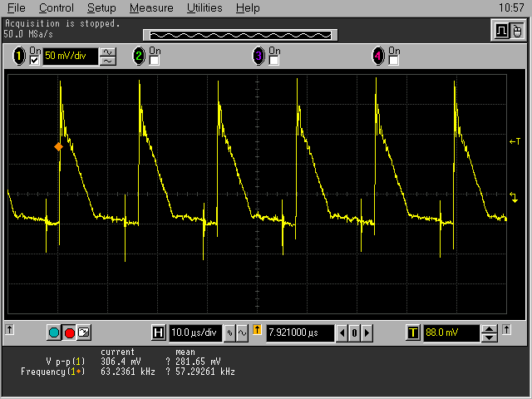Screen dimensions: 532x399
Task: Click the channel 3 number button
Action: 259,57
